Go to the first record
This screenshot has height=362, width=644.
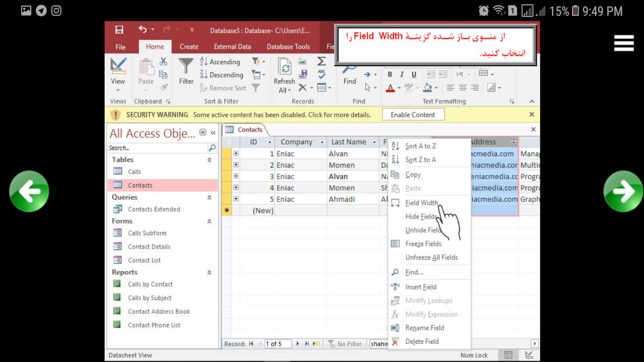click(251, 344)
